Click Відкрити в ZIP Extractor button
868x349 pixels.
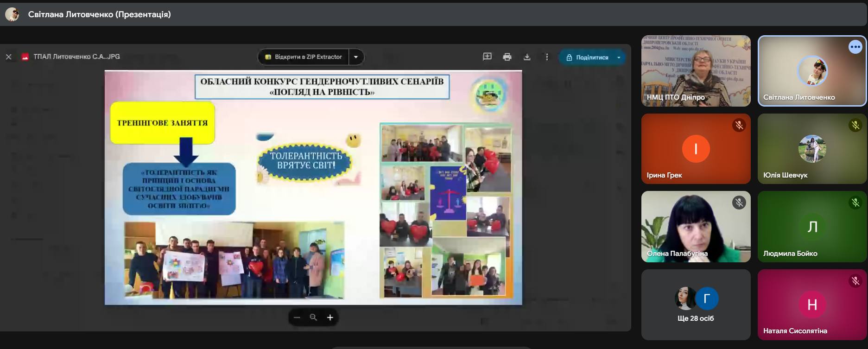click(x=304, y=57)
